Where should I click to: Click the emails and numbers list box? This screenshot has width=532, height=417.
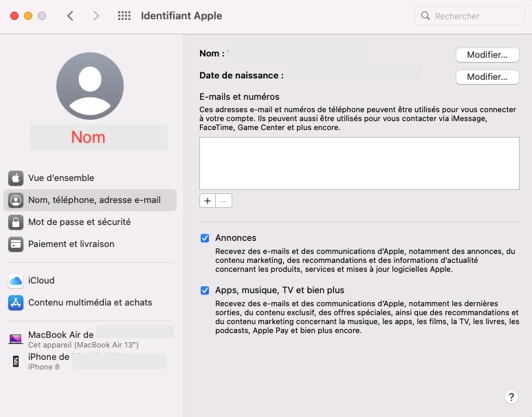point(359,163)
